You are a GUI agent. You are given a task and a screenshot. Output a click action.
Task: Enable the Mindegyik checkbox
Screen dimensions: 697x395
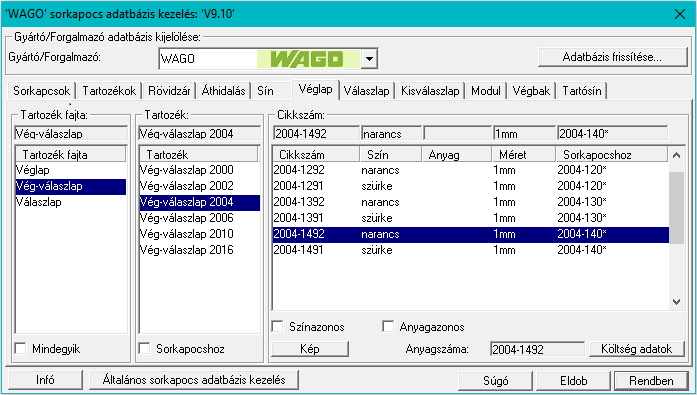(20, 348)
